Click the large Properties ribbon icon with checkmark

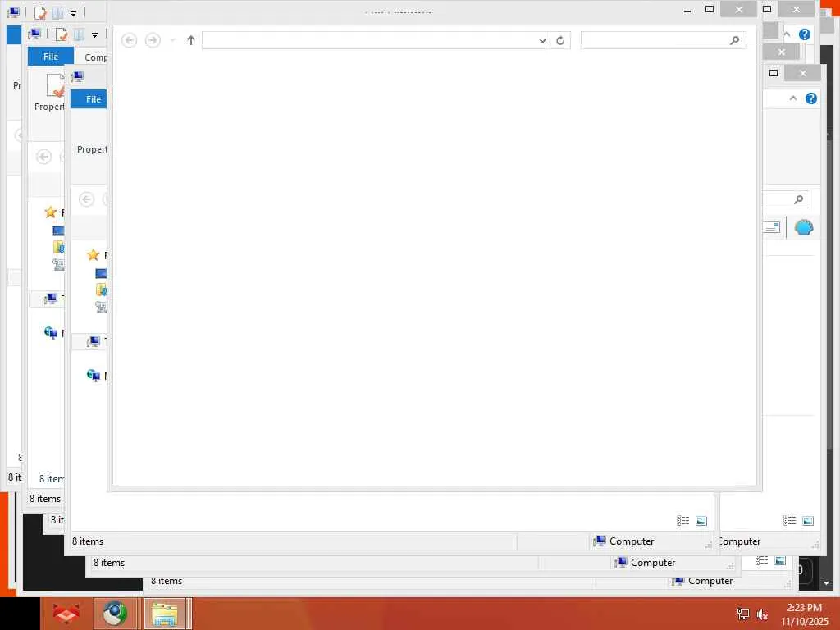(55, 85)
